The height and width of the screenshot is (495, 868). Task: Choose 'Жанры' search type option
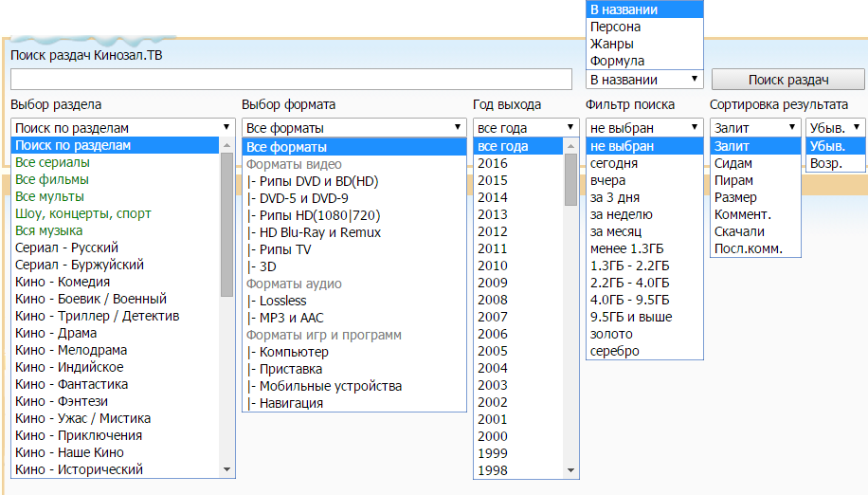click(x=611, y=44)
